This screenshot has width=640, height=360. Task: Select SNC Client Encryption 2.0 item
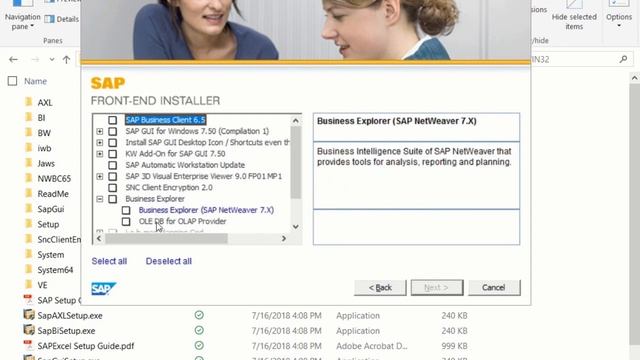pyautogui.click(x=169, y=188)
